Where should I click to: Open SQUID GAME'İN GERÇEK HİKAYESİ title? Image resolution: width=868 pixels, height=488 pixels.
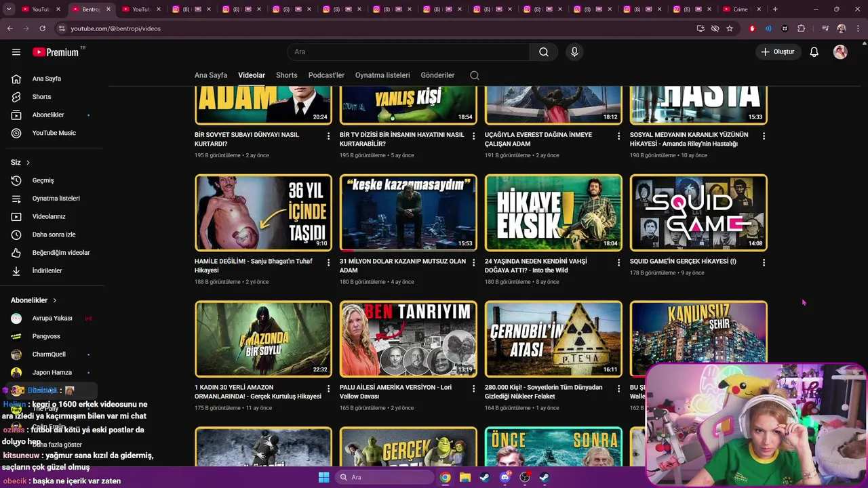(683, 262)
